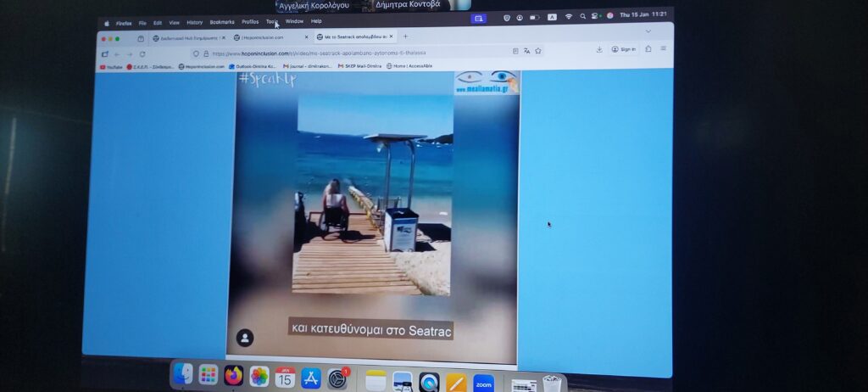Click the profile avatar icon on video

tap(244, 338)
